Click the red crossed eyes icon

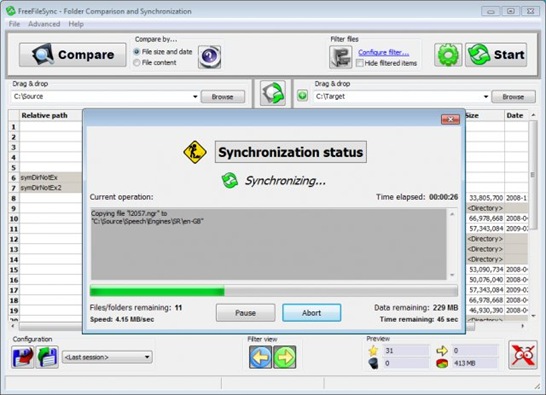[523, 355]
